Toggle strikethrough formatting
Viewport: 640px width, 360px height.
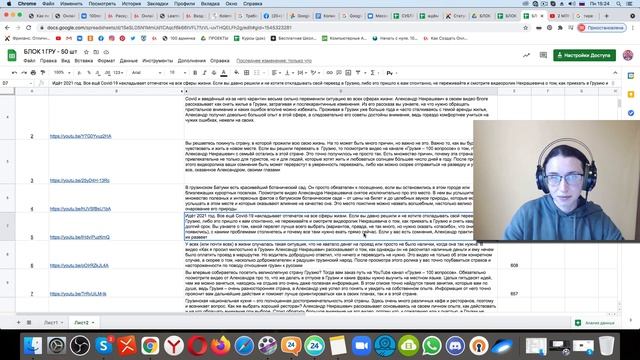click(214, 73)
